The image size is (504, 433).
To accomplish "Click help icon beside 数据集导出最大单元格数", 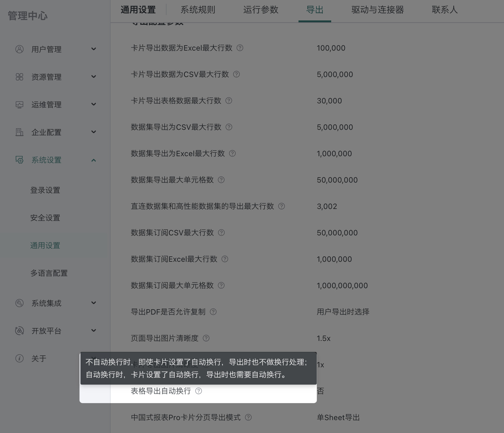I will click(x=221, y=180).
